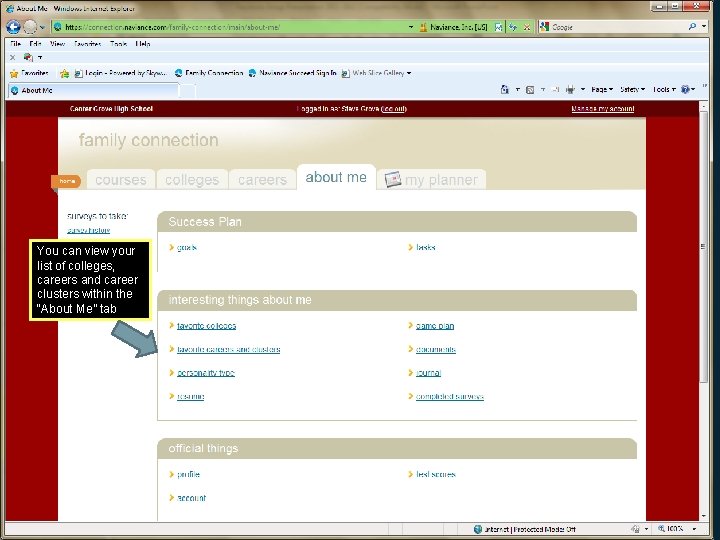720x540 pixels.
Task: Expand the Web Slice Gallery dropdown
Action: [409, 73]
